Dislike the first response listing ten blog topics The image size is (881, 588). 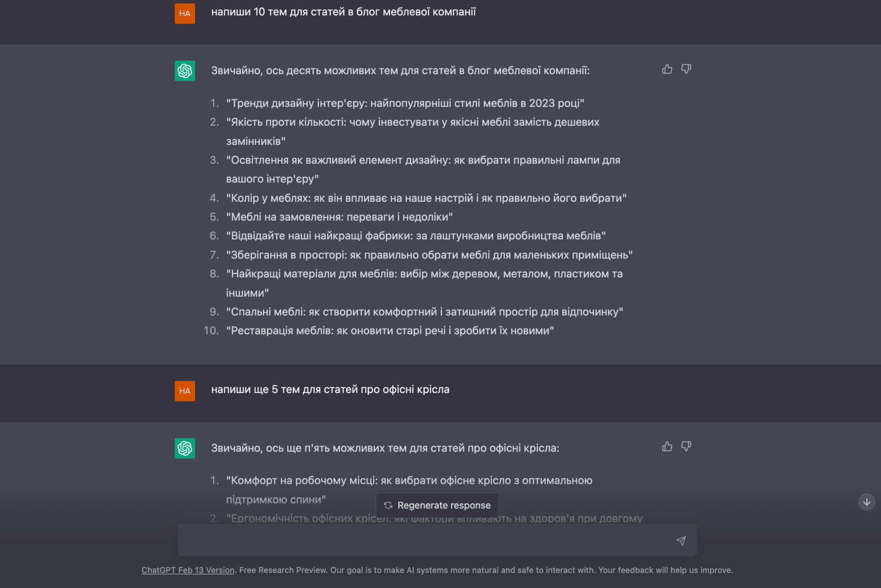click(x=686, y=69)
